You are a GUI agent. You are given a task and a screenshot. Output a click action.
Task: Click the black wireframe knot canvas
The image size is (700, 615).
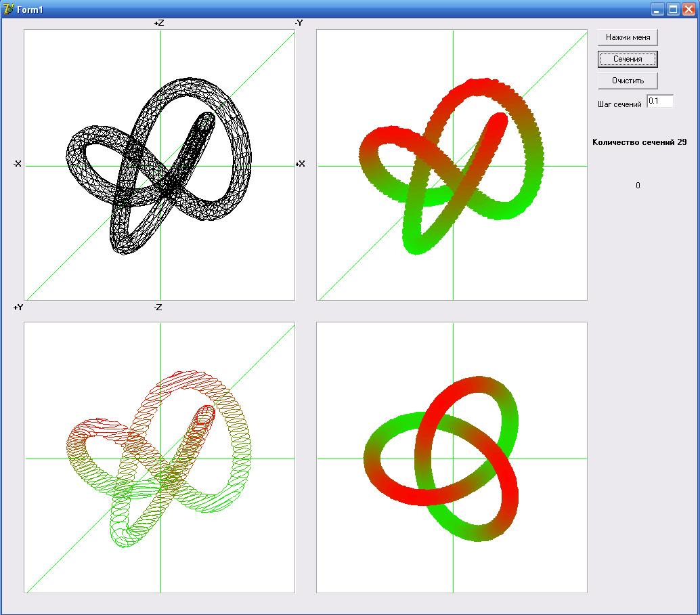pos(160,165)
